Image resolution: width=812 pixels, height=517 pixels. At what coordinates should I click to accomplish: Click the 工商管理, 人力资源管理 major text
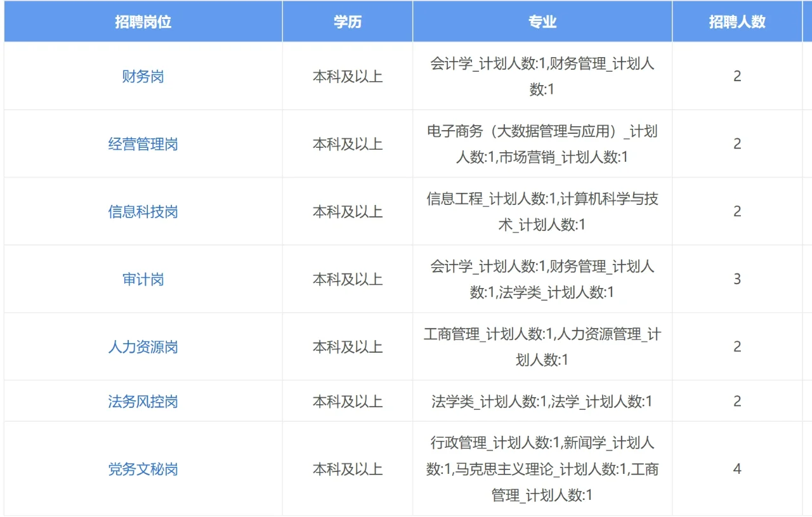(x=542, y=347)
